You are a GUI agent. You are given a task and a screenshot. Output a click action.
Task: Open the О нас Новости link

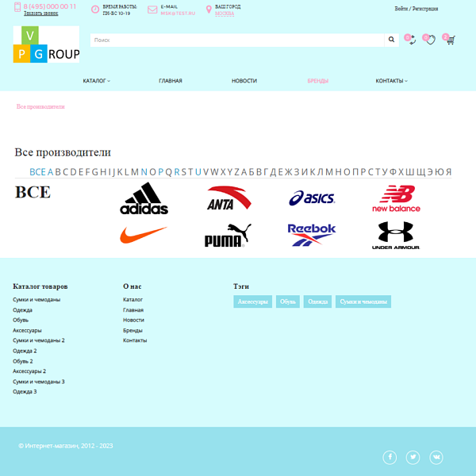point(133,320)
